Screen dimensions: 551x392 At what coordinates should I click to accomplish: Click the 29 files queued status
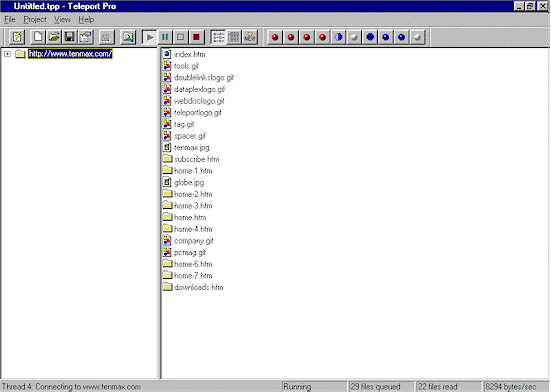381,387
